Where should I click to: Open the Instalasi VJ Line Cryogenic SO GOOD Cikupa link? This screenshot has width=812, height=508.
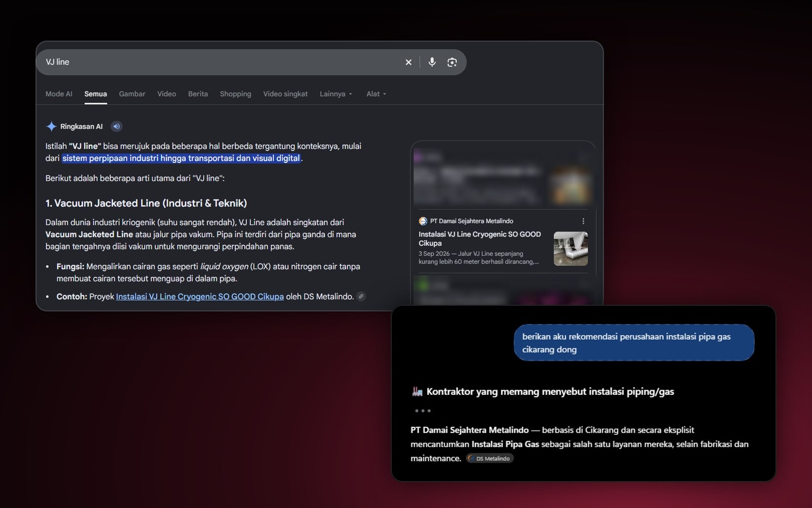click(200, 297)
